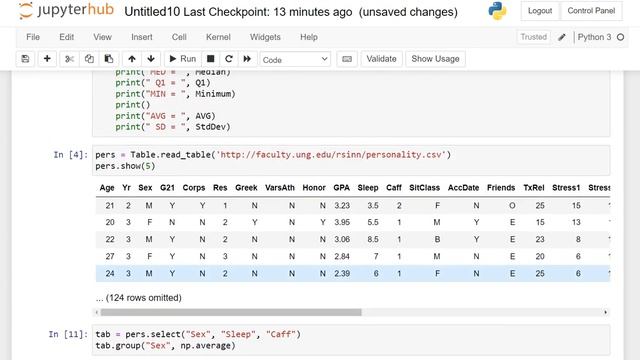Click the pencil edit mode icon

point(562,37)
